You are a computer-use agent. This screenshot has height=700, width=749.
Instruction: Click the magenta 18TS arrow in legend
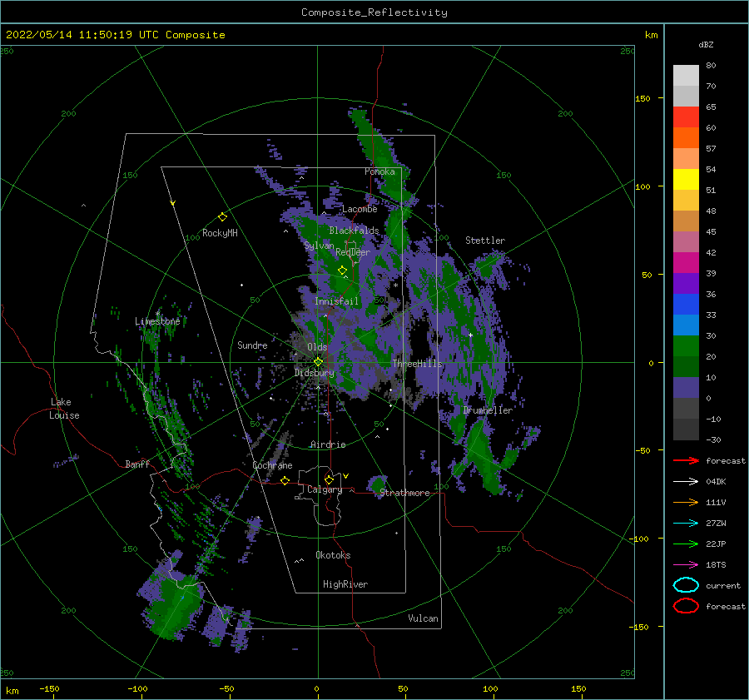(x=686, y=565)
